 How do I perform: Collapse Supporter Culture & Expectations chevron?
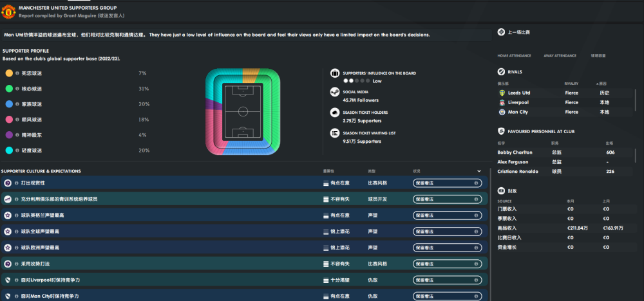pyautogui.click(x=479, y=171)
